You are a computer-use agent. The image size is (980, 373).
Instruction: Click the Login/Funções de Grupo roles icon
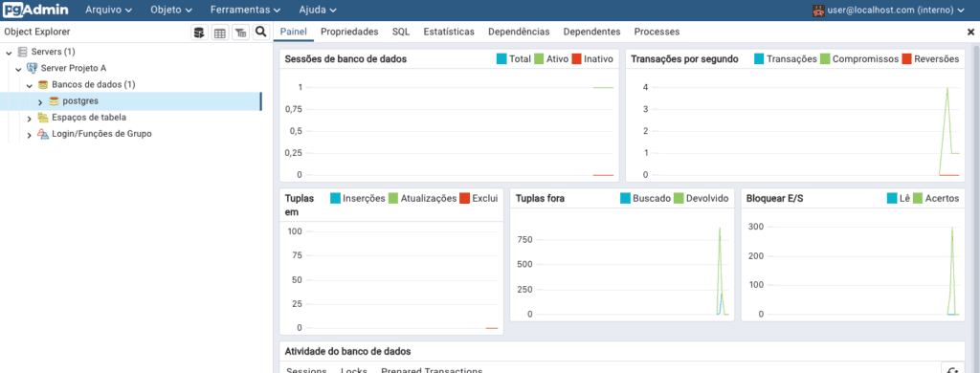43,134
